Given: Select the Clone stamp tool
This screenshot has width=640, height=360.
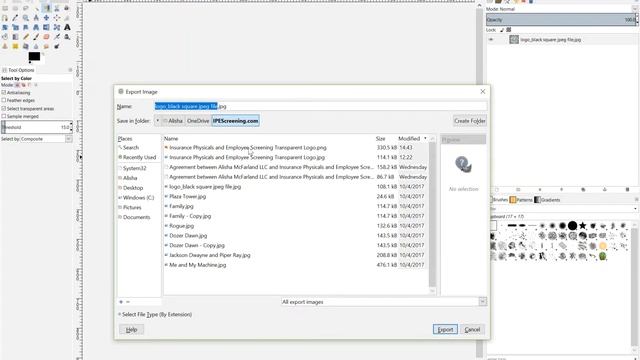Looking at the screenshot, I should (5, 46).
